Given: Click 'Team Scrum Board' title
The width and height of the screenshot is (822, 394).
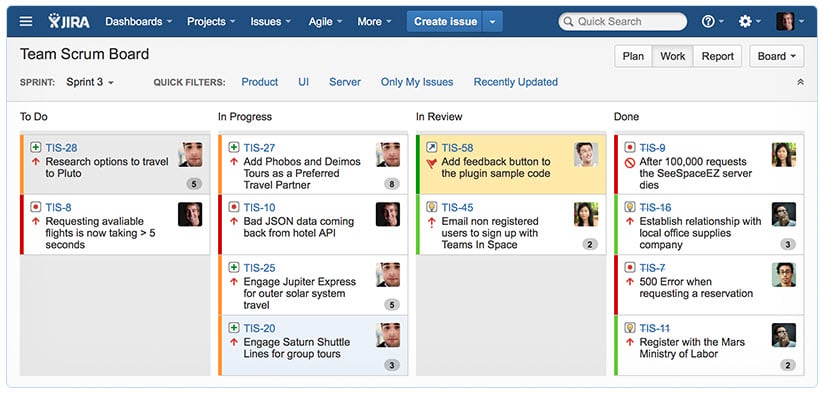Looking at the screenshot, I should coord(84,54).
